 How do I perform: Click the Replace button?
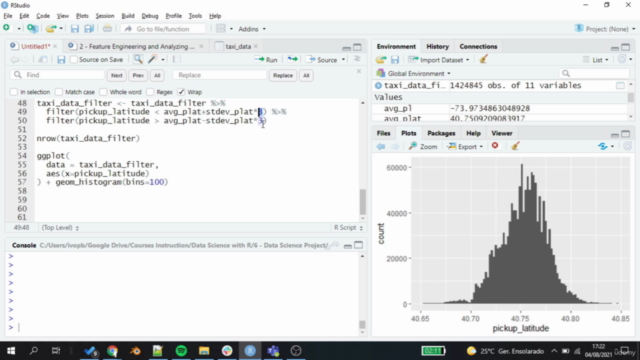pyautogui.click(x=283, y=75)
